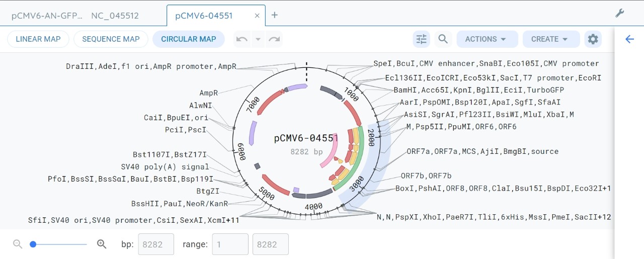The width and height of the screenshot is (644, 259).
Task: Click the zoom level slider handle
Action: (33, 244)
